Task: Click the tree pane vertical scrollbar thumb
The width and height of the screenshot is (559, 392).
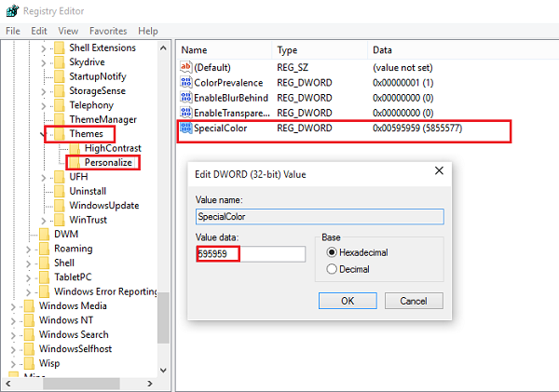Action: click(x=163, y=318)
